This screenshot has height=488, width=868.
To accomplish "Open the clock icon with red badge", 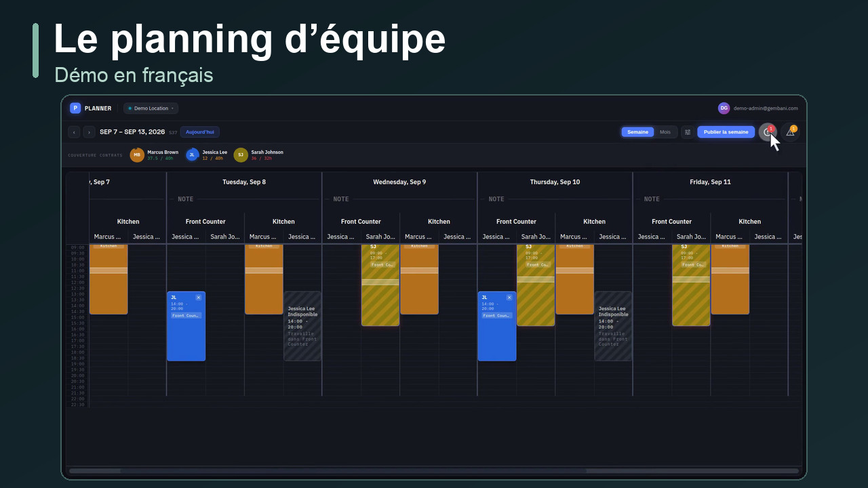I will (x=768, y=132).
